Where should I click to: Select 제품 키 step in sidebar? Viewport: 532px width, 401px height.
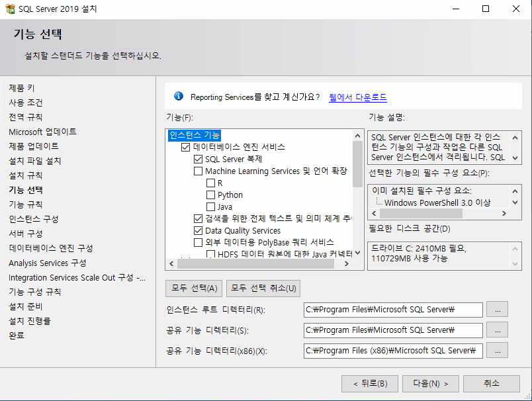click(x=22, y=88)
